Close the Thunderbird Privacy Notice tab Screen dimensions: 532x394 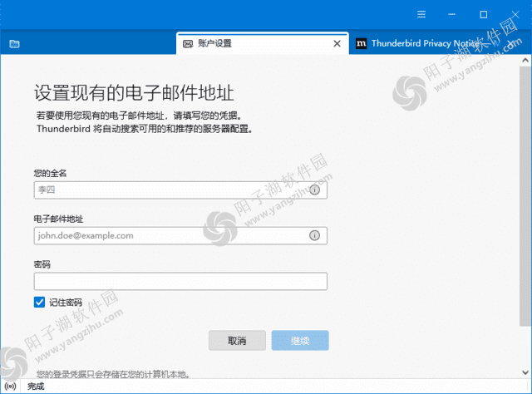510,43
